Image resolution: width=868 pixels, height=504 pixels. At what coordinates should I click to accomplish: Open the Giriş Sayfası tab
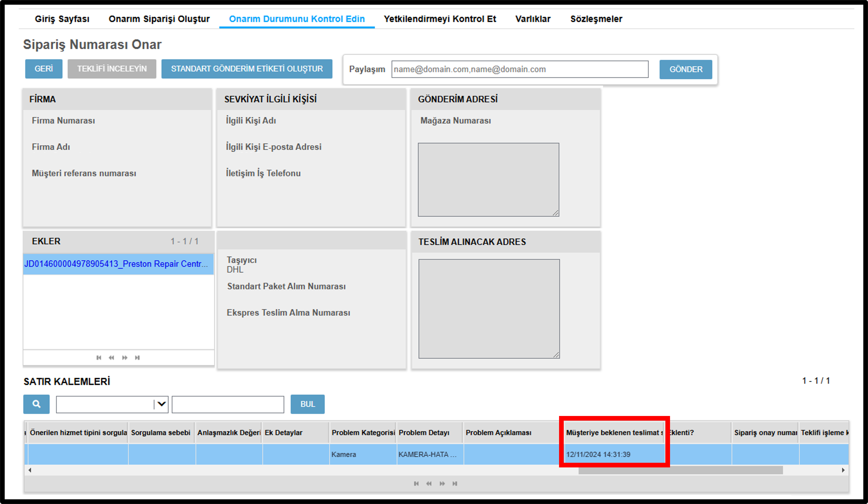tap(62, 19)
